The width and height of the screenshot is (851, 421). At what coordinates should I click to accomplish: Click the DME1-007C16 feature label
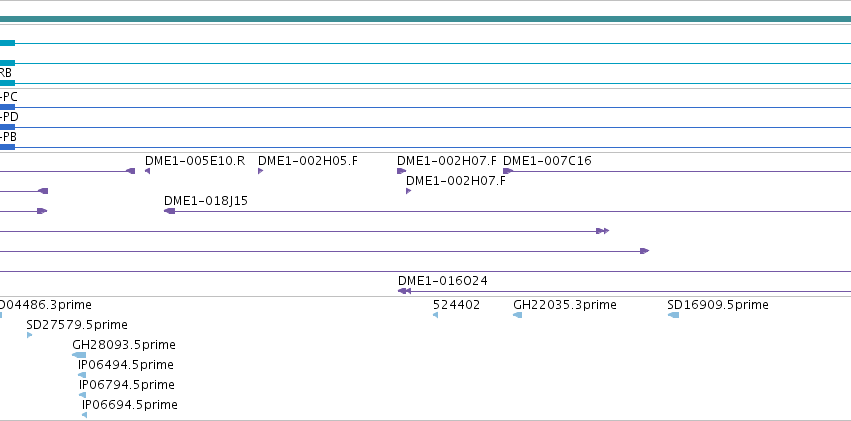547,161
